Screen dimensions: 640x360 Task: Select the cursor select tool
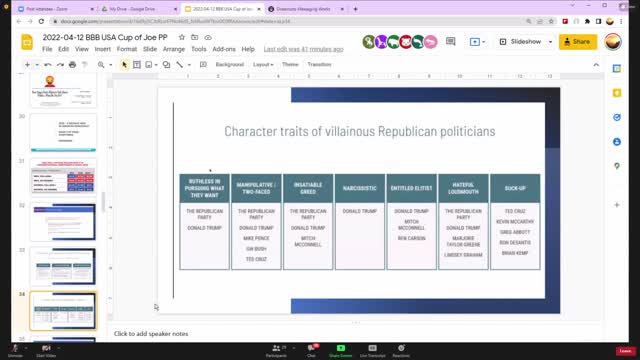pyautogui.click(x=124, y=64)
